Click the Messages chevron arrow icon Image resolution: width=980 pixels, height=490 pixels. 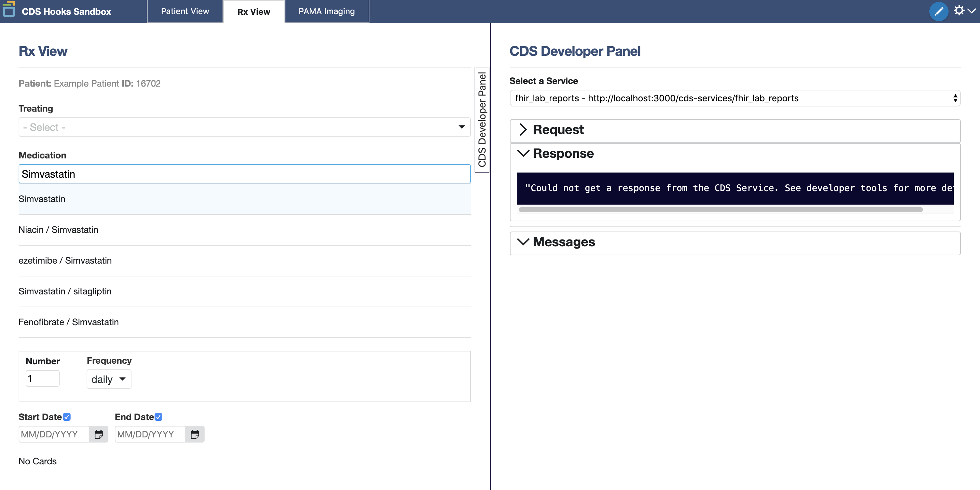523,242
